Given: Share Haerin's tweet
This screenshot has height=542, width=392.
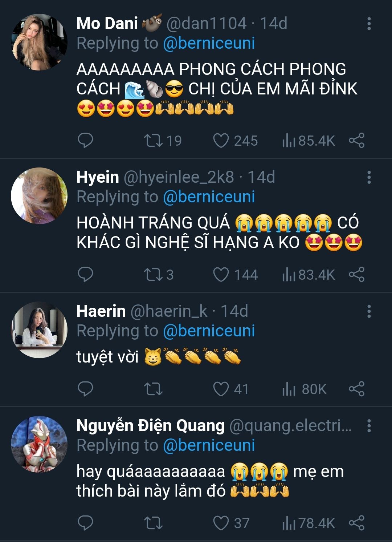Looking at the screenshot, I should [356, 389].
